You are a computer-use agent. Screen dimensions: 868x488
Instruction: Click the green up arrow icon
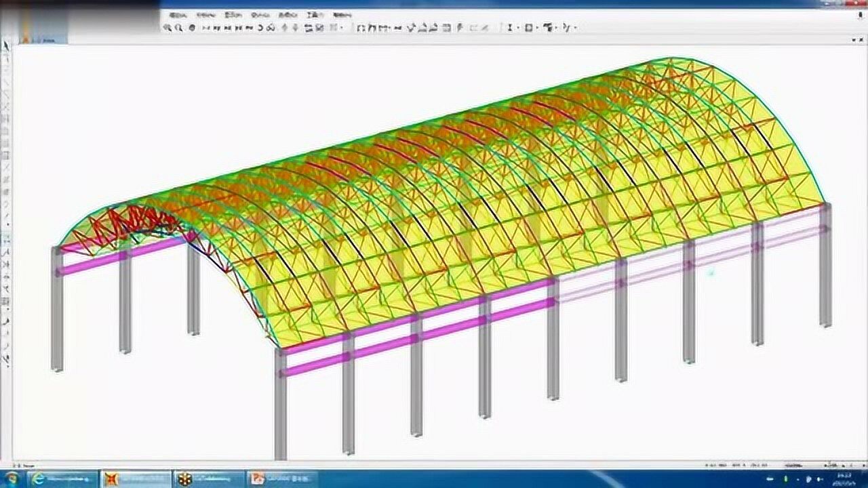point(285,28)
